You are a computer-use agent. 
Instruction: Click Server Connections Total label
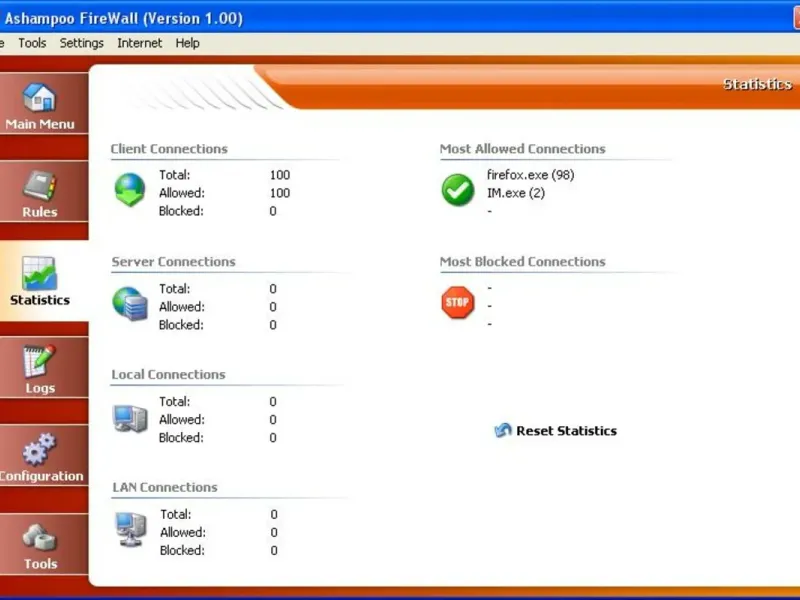(174, 289)
